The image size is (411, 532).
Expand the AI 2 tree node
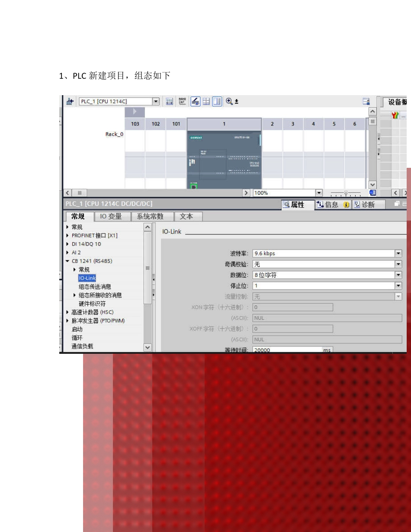point(67,253)
